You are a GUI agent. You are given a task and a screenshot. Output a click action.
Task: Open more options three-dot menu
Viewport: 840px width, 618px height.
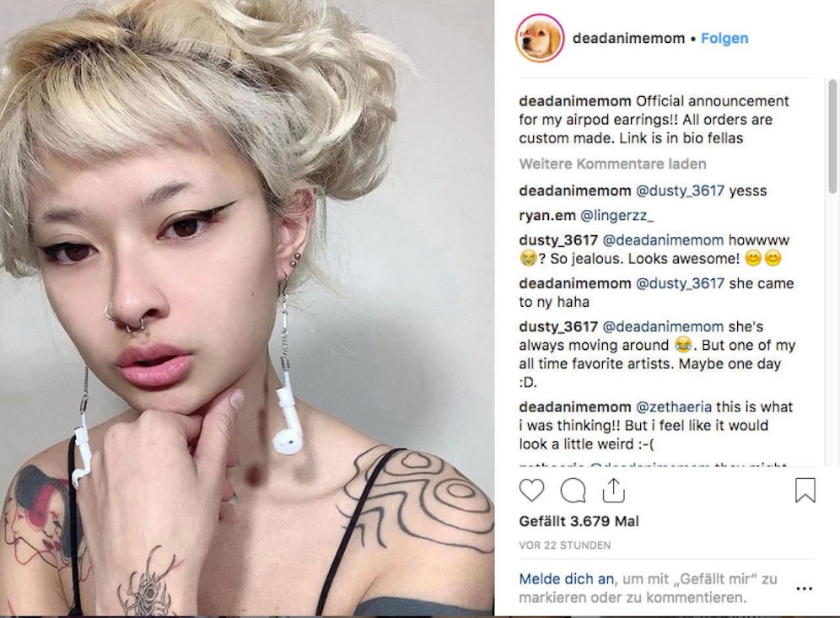[804, 588]
